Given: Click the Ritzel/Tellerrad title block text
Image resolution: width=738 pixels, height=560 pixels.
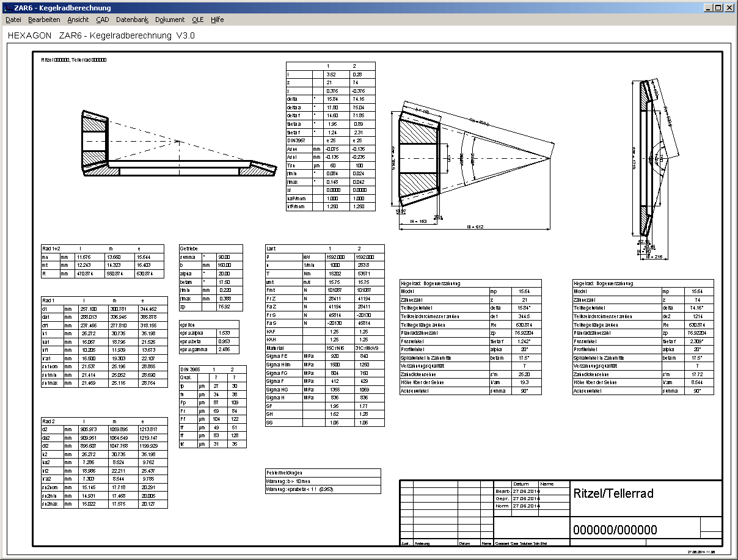Looking at the screenshot, I should pyautogui.click(x=613, y=493).
